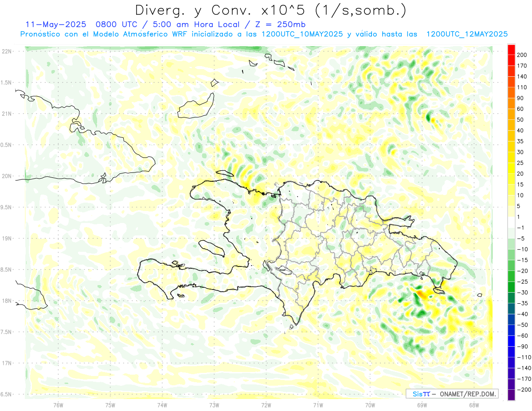Click the 19N latitude label
The width and height of the screenshot is (532, 411).
tap(7, 239)
